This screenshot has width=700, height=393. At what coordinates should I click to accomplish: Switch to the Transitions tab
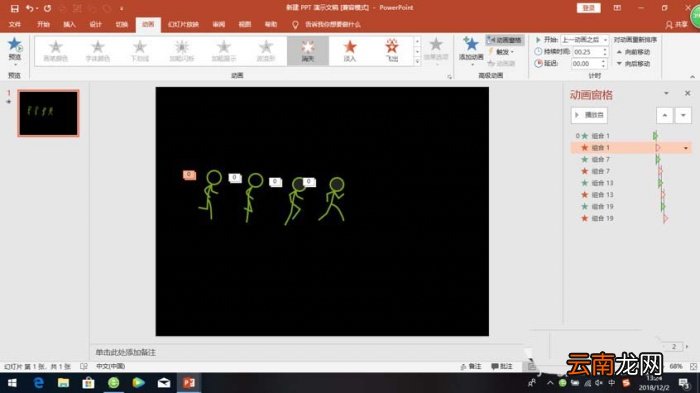[121, 24]
